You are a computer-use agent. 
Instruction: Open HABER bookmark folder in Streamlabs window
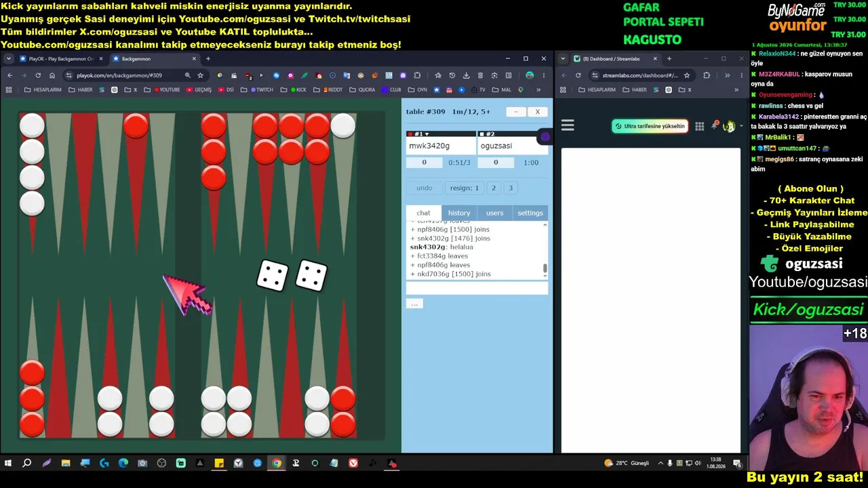click(x=635, y=89)
